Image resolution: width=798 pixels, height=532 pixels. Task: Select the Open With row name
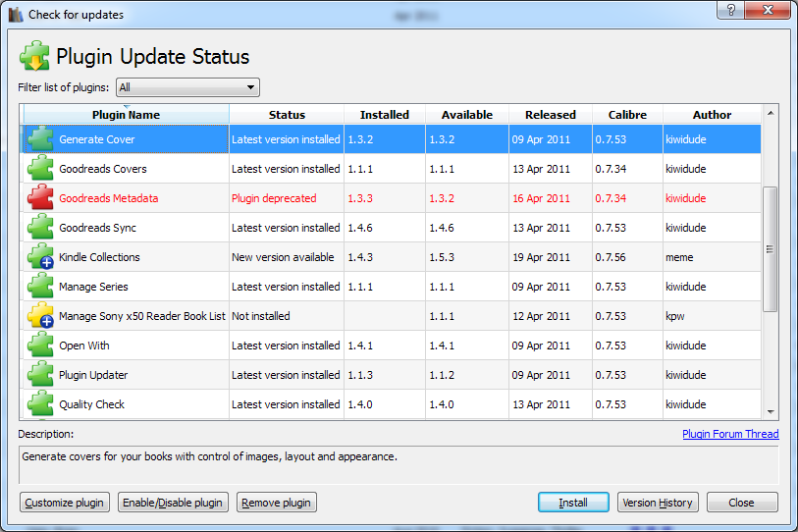pos(84,346)
